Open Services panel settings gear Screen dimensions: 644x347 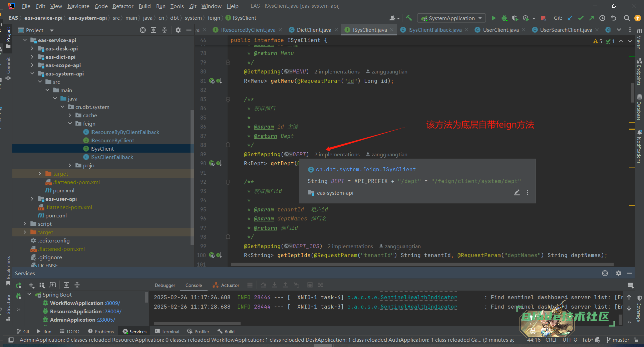(619, 273)
